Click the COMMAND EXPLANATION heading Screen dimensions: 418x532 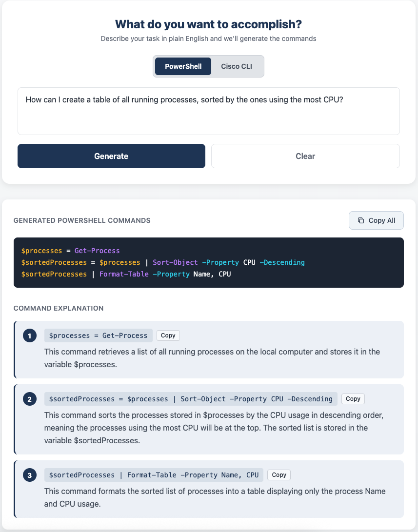click(x=59, y=308)
